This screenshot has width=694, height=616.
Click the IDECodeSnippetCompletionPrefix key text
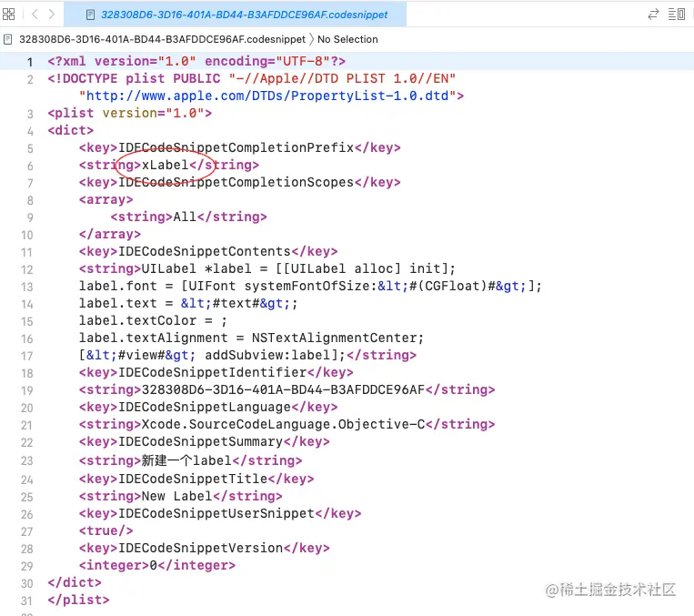click(236, 147)
